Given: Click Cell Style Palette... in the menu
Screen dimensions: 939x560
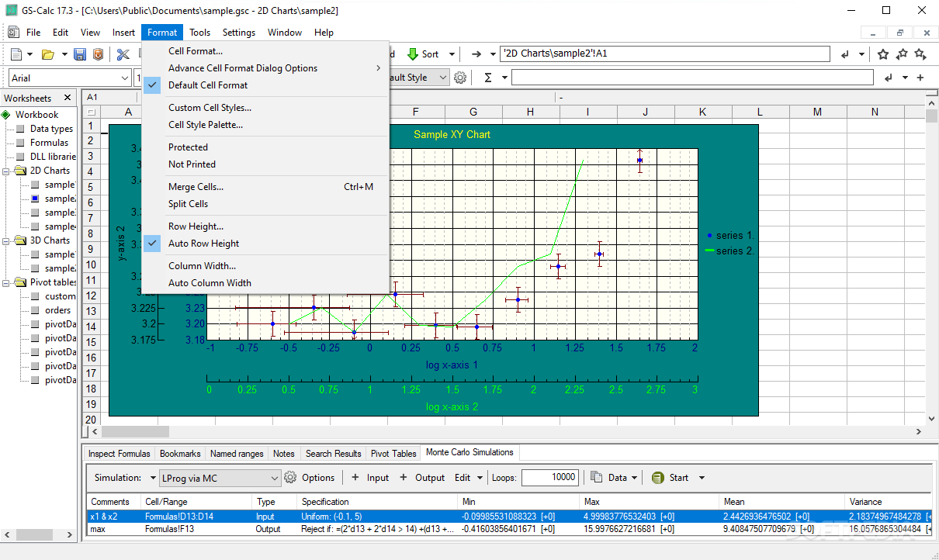Looking at the screenshot, I should pyautogui.click(x=265, y=125).
